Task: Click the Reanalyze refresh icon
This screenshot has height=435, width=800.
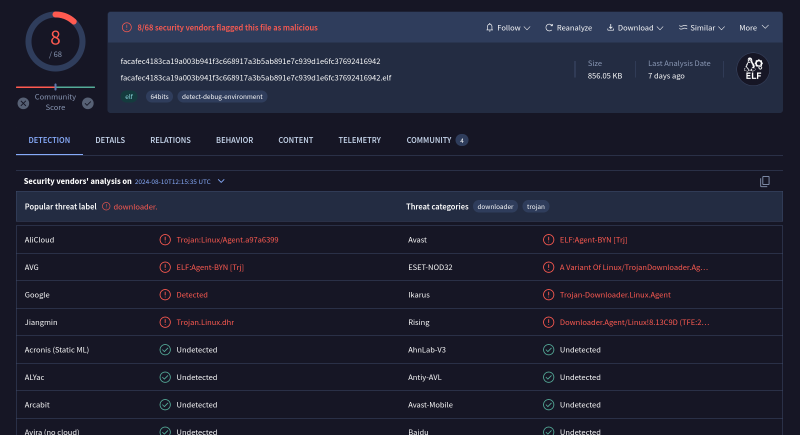Action: pos(550,28)
